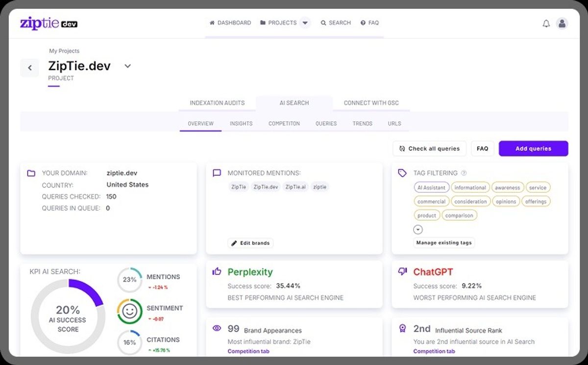The width and height of the screenshot is (588, 365).
Task: Expand the hidden tags with the circle arrow
Action: coord(418,229)
